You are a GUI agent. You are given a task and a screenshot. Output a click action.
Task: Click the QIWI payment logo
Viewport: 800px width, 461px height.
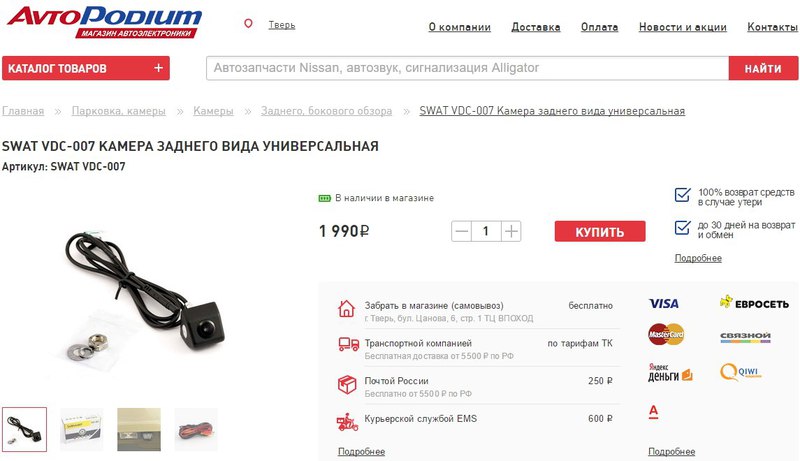pos(740,372)
